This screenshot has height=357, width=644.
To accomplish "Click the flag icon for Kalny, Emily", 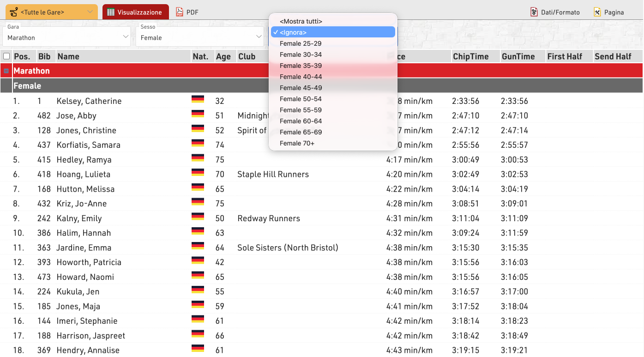I will (x=198, y=217).
